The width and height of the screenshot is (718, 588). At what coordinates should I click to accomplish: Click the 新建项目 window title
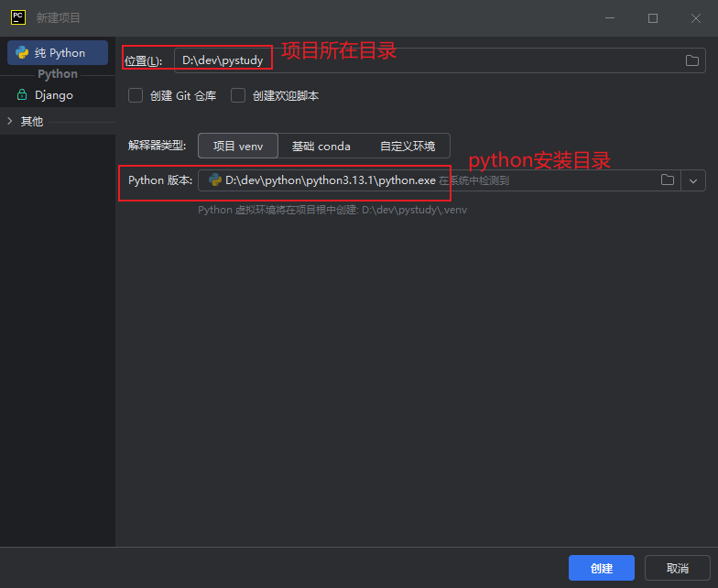tap(59, 18)
